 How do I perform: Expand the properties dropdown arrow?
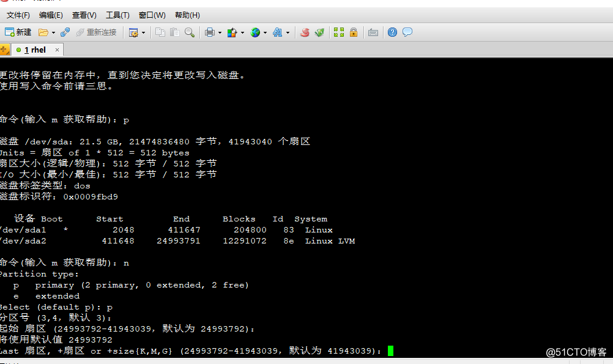(144, 33)
